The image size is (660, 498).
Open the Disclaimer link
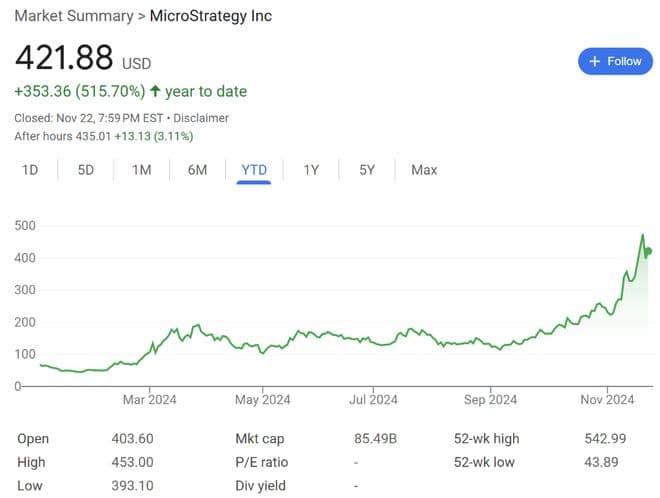pyautogui.click(x=203, y=118)
